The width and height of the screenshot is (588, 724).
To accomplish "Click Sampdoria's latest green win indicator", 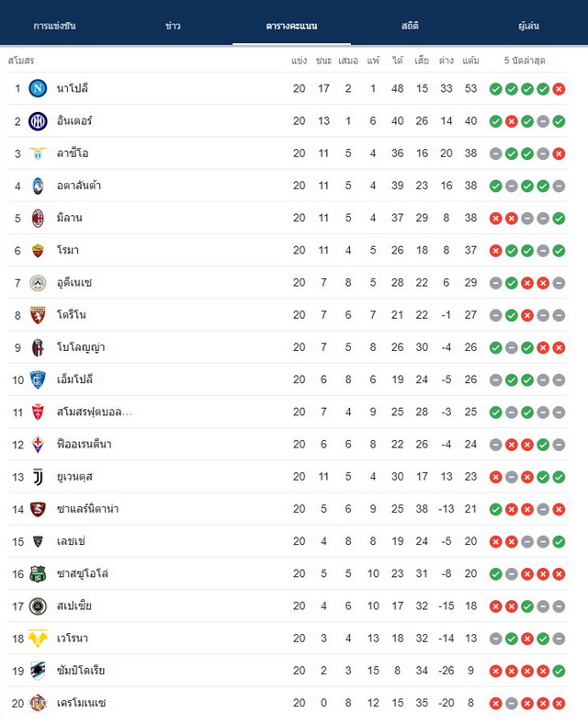I will (x=559, y=671).
